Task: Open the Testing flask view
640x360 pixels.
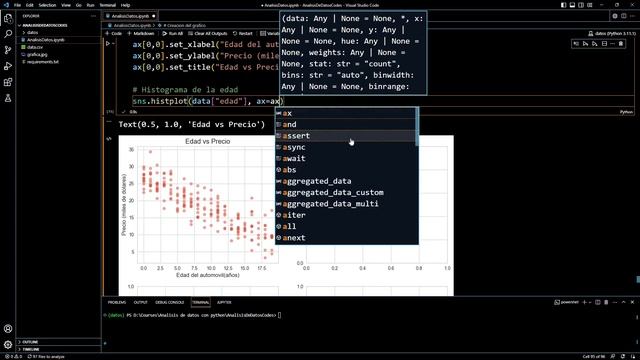Action: [x=8, y=98]
